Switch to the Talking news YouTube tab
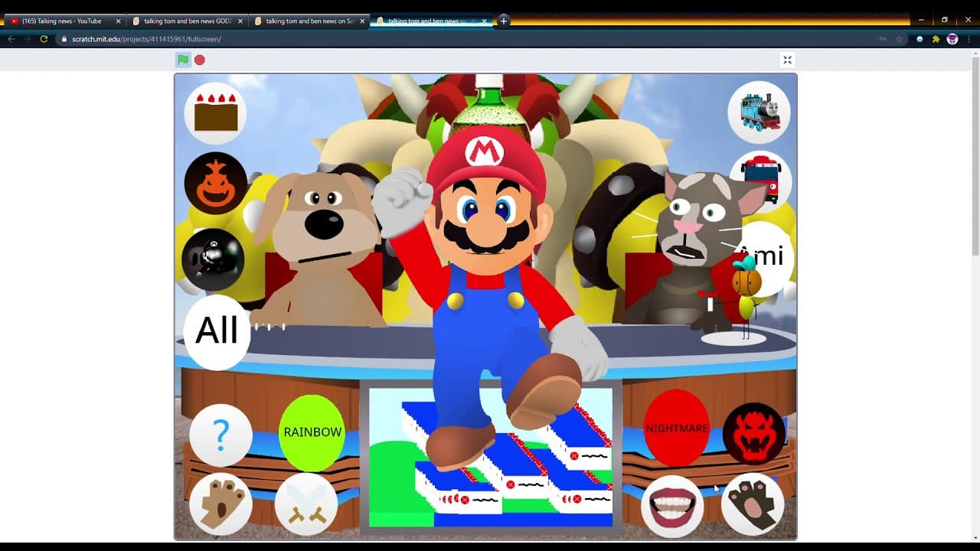 pyautogui.click(x=61, y=21)
